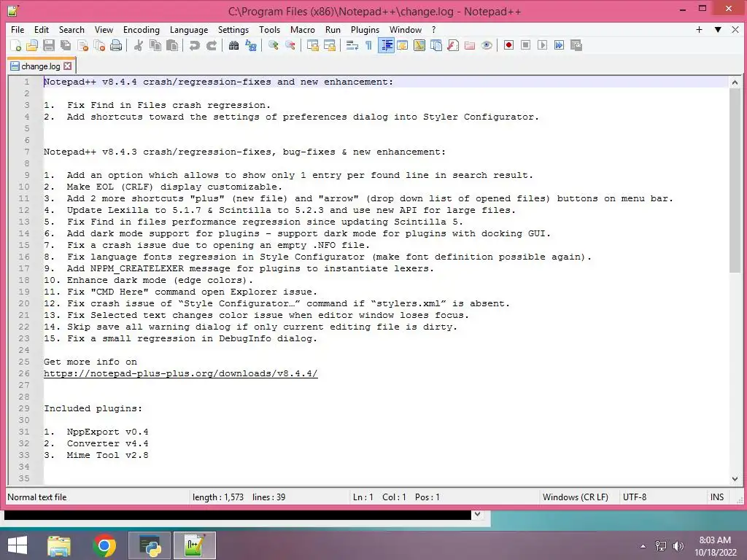Open the Macro menu
This screenshot has height=560, width=747.
(x=303, y=29)
